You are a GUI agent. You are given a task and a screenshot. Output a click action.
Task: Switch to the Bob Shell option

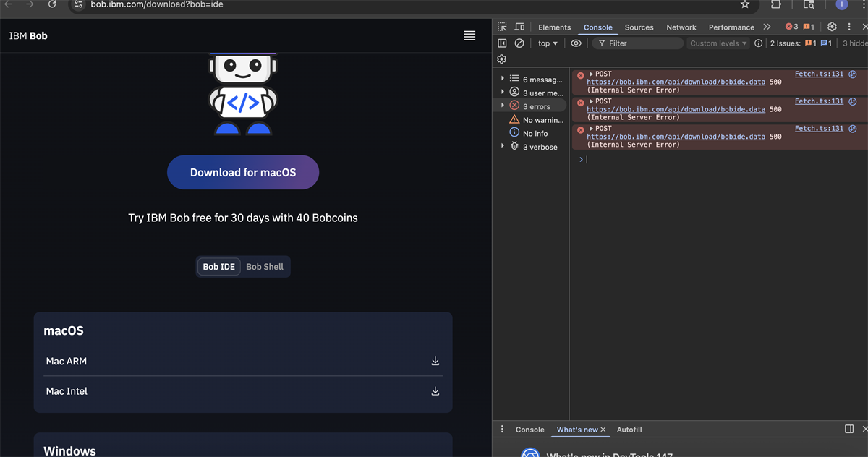click(265, 267)
